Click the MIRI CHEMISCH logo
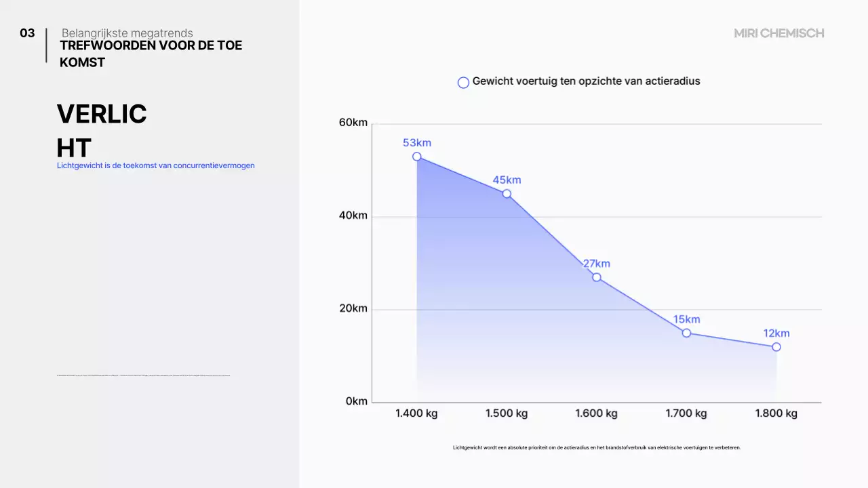868x488 pixels. click(779, 33)
